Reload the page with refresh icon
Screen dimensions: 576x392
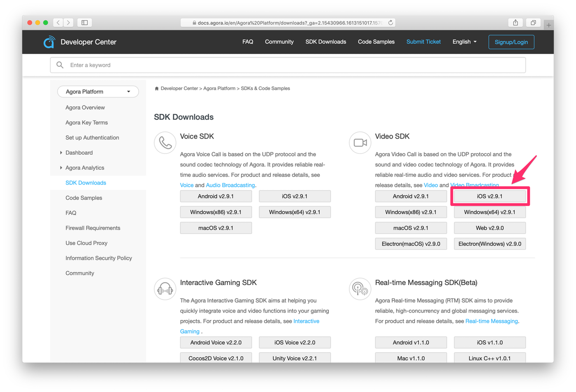tap(390, 23)
